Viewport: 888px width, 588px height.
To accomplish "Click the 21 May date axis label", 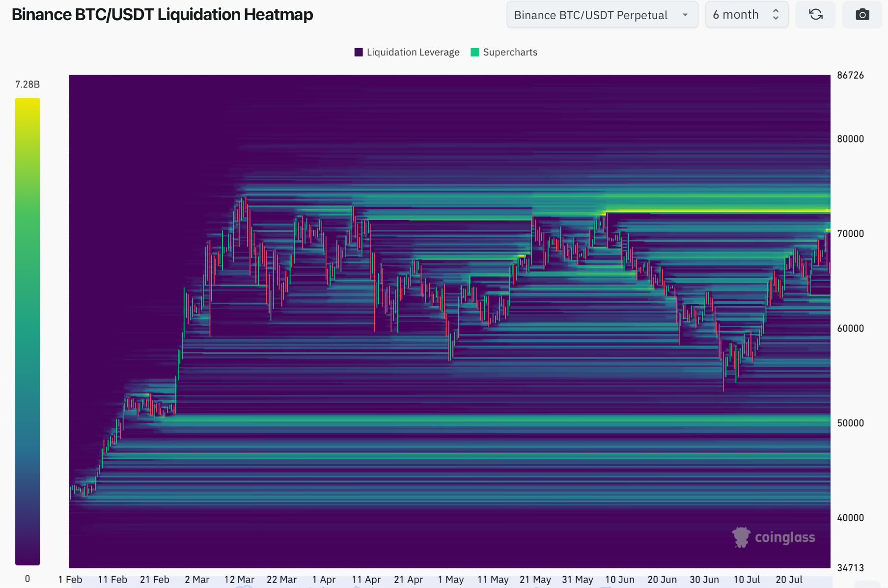I will point(535,580).
